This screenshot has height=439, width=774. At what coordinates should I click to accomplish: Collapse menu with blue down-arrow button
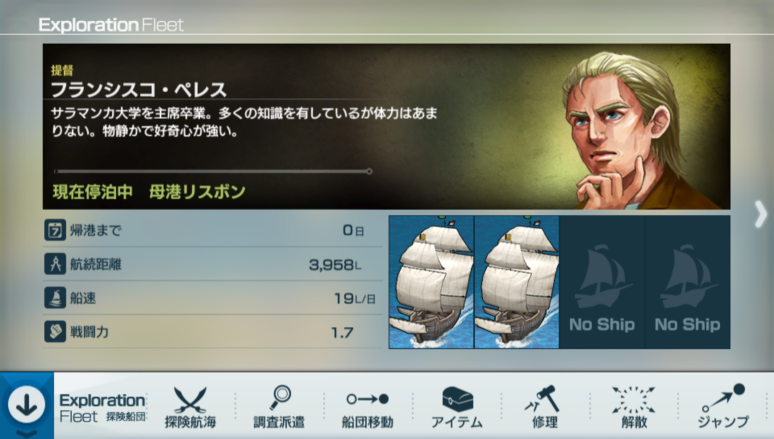27,405
